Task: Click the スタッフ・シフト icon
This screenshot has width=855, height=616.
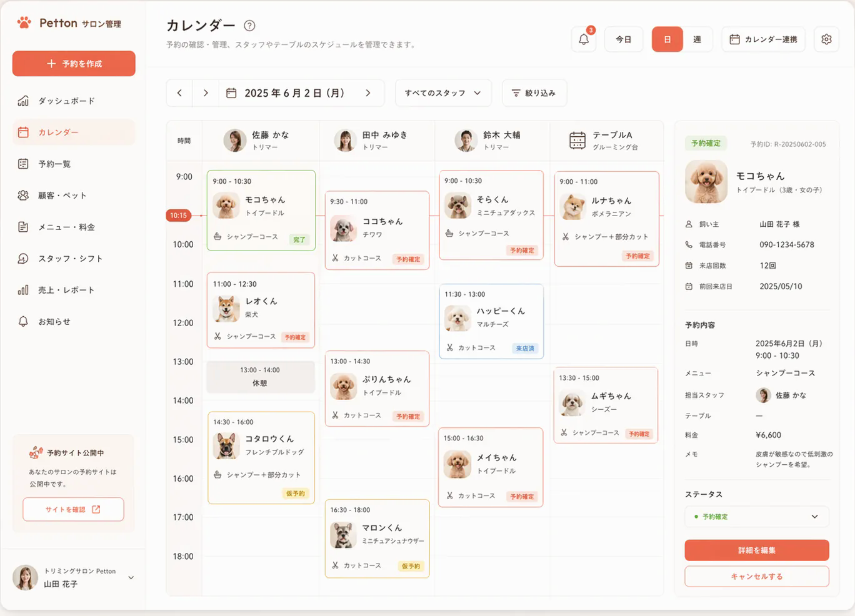Action: tap(23, 258)
